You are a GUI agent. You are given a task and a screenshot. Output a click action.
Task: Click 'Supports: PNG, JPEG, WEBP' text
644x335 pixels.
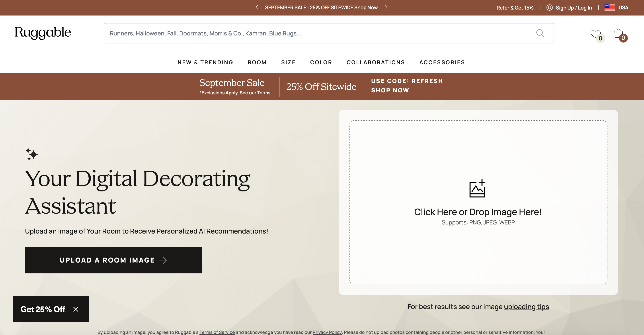(478, 222)
